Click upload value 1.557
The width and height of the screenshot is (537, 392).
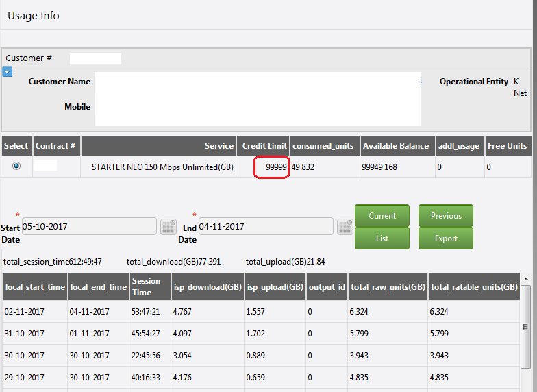[255, 312]
